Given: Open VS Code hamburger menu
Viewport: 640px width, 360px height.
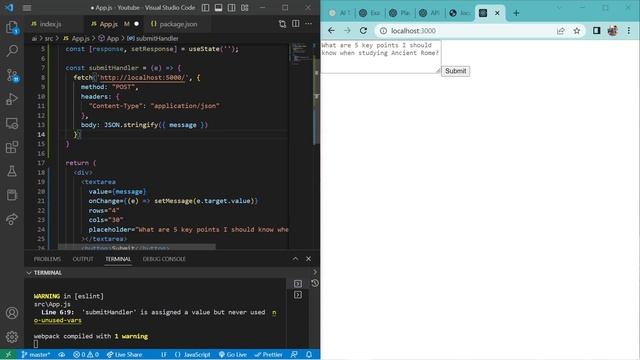Looking at the screenshot, I should pos(27,8).
